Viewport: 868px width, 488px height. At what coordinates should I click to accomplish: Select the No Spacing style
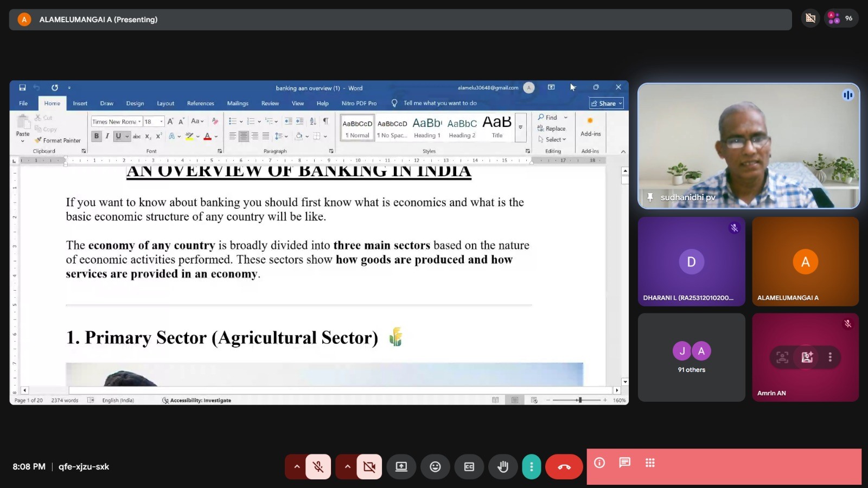[392, 128]
